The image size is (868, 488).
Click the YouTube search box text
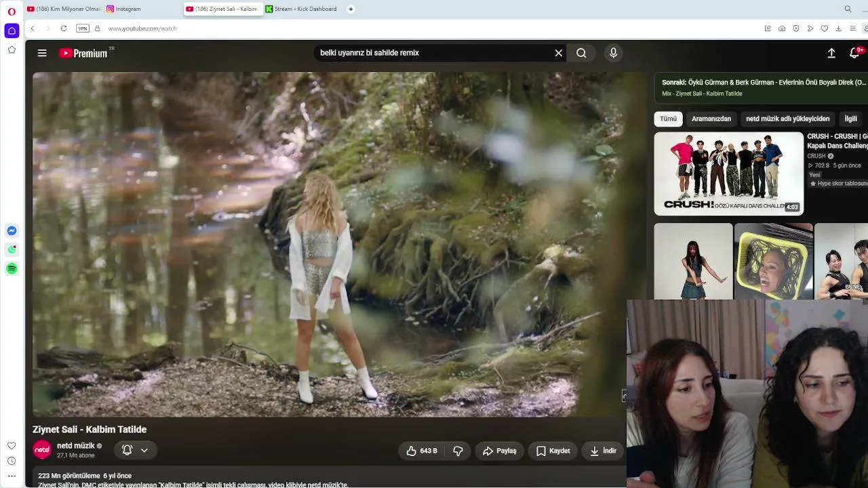coord(370,53)
